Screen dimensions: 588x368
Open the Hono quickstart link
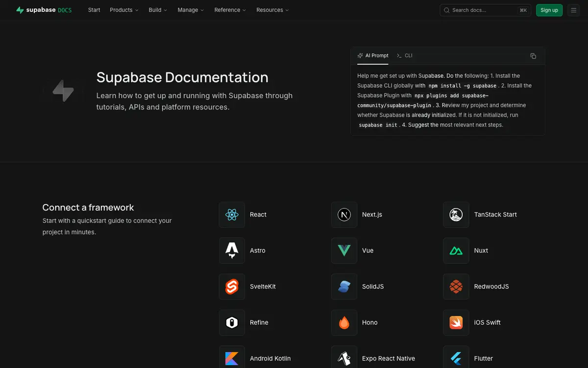tap(370, 322)
